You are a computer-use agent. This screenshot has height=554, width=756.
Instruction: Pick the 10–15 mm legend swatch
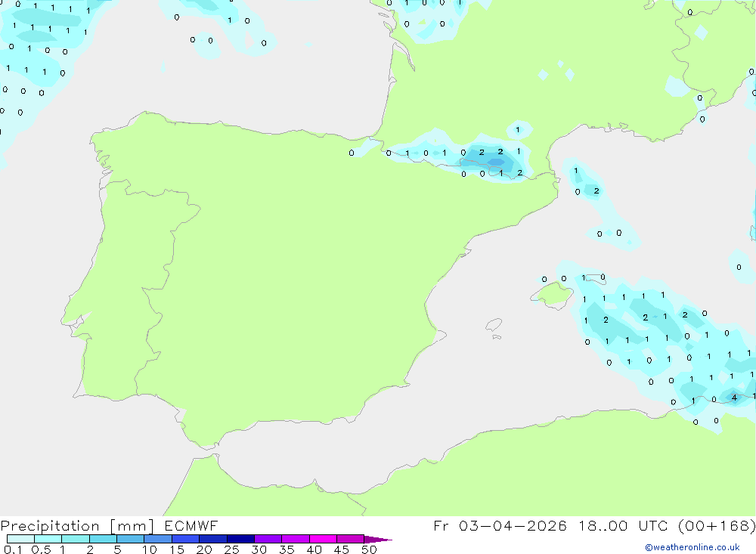(x=158, y=539)
